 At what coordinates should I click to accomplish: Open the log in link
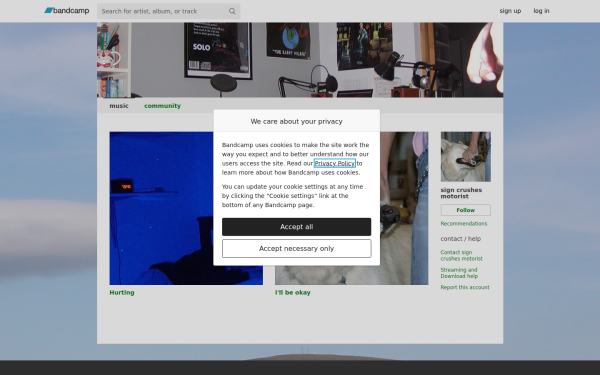click(x=541, y=11)
